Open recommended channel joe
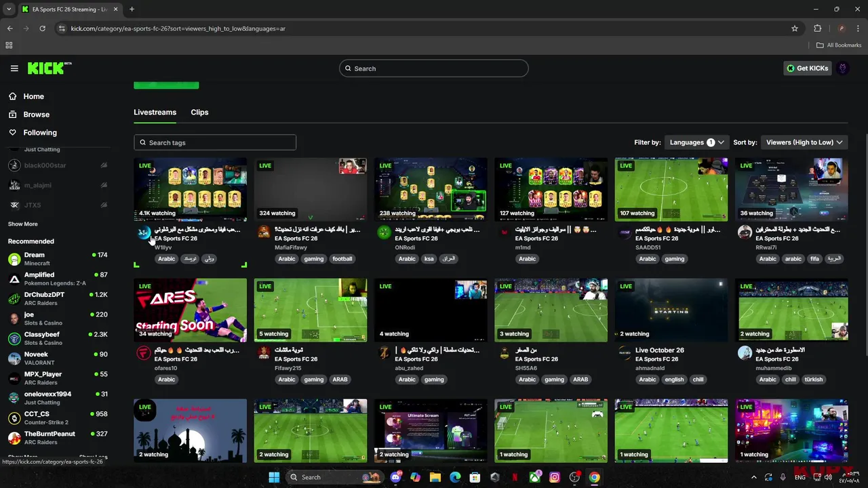This screenshot has width=868, height=488. tap(58, 318)
